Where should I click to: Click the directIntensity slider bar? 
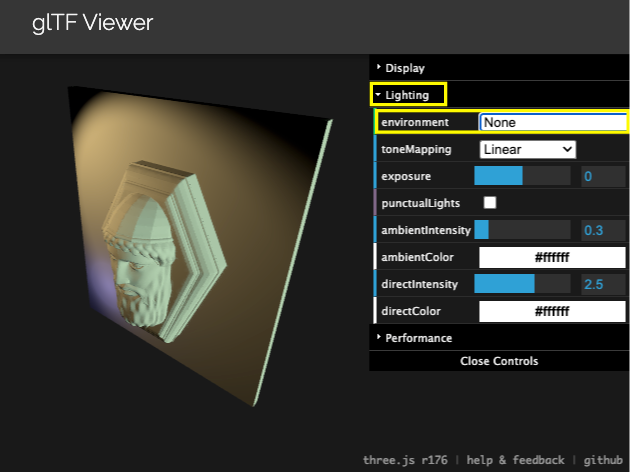point(521,284)
